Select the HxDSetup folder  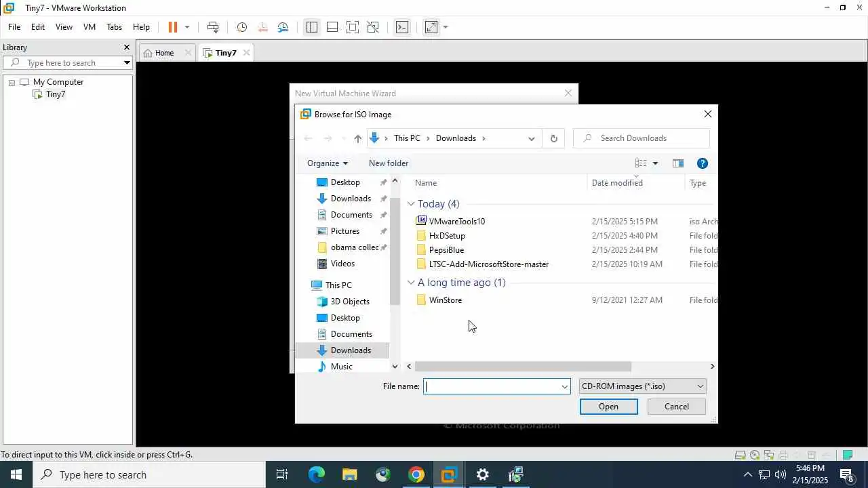[x=447, y=236]
